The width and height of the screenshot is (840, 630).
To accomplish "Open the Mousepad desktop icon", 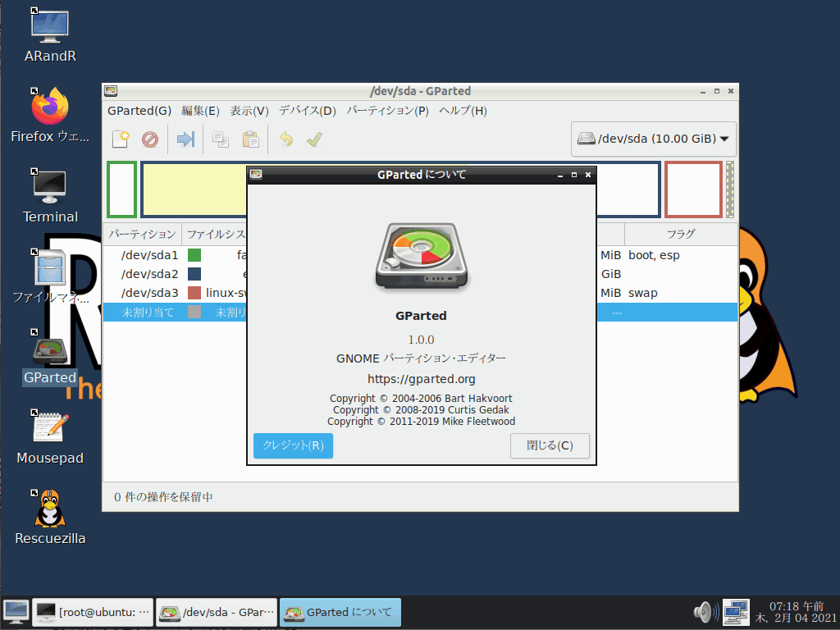I will [50, 437].
